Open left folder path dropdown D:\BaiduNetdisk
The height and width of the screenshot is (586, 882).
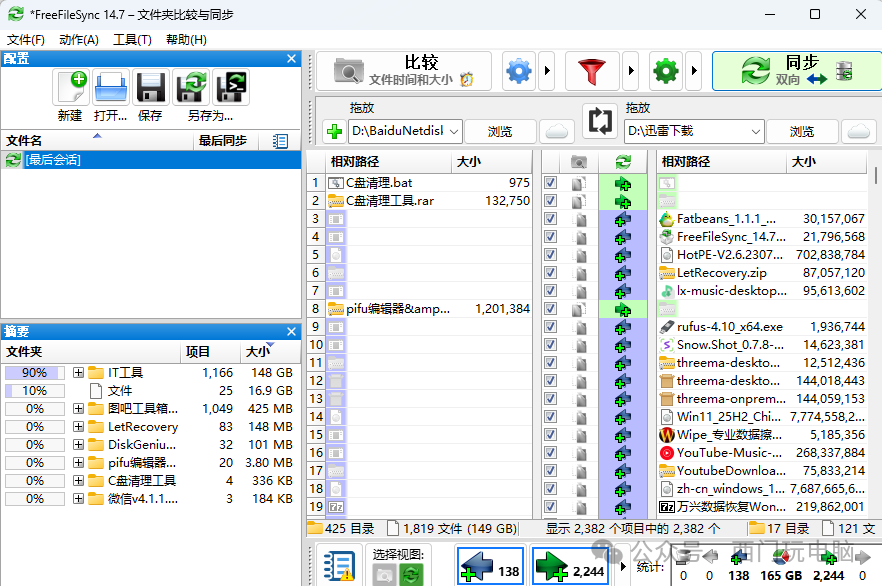coord(453,132)
